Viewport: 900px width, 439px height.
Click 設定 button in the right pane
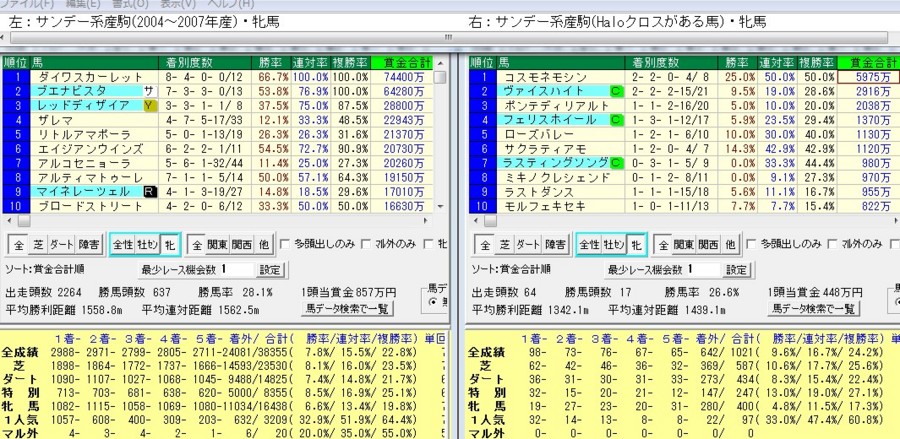(736, 270)
